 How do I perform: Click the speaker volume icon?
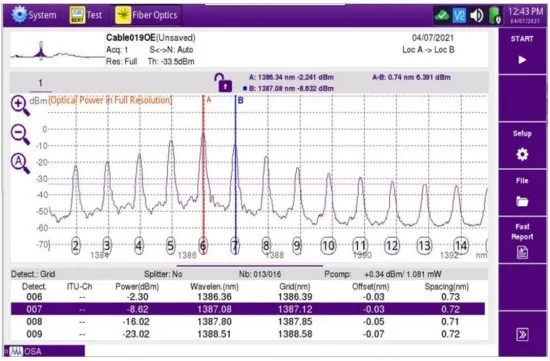coord(477,16)
